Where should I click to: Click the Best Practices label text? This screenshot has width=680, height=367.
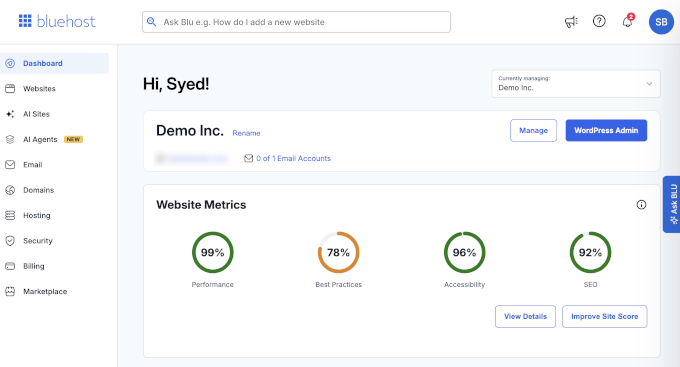pos(338,285)
